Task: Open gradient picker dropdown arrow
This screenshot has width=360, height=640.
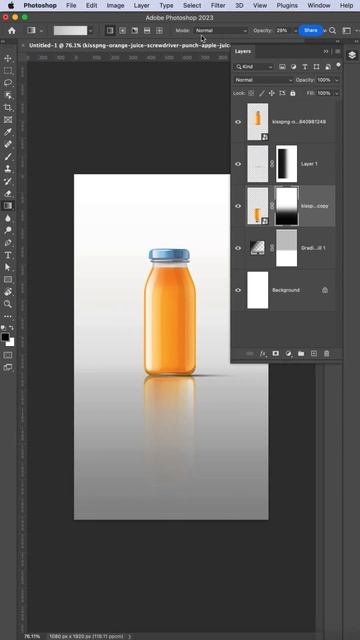Action: [x=90, y=31]
